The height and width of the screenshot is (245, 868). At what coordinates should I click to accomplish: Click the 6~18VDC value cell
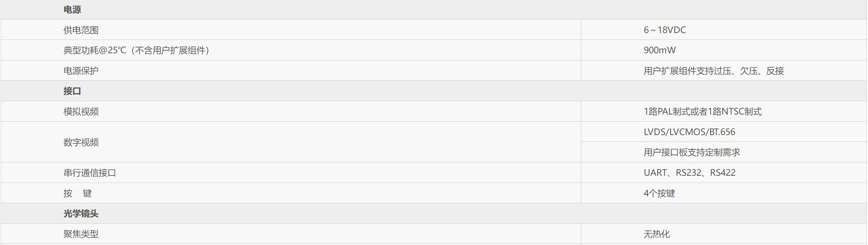(x=665, y=30)
